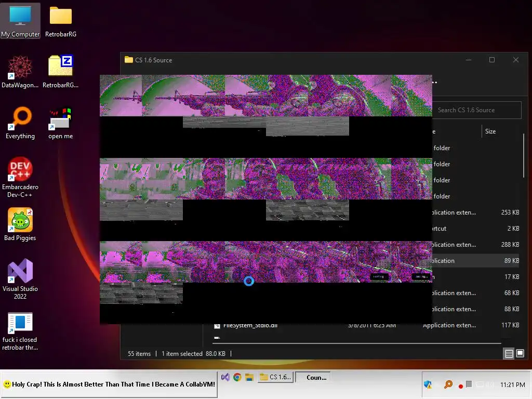This screenshot has height=399, width=532.
Task: Select the FileSystem_Stdio.dll file row
Action: 366,325
